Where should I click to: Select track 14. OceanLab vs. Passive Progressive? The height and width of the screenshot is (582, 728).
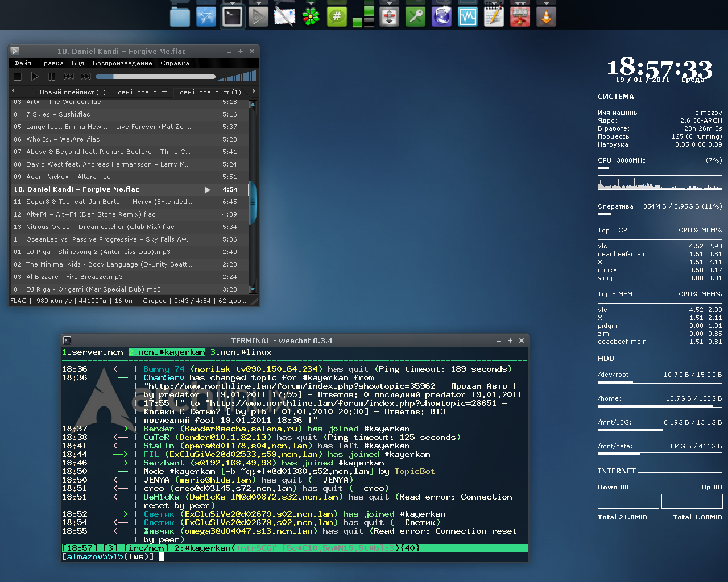click(x=130, y=239)
